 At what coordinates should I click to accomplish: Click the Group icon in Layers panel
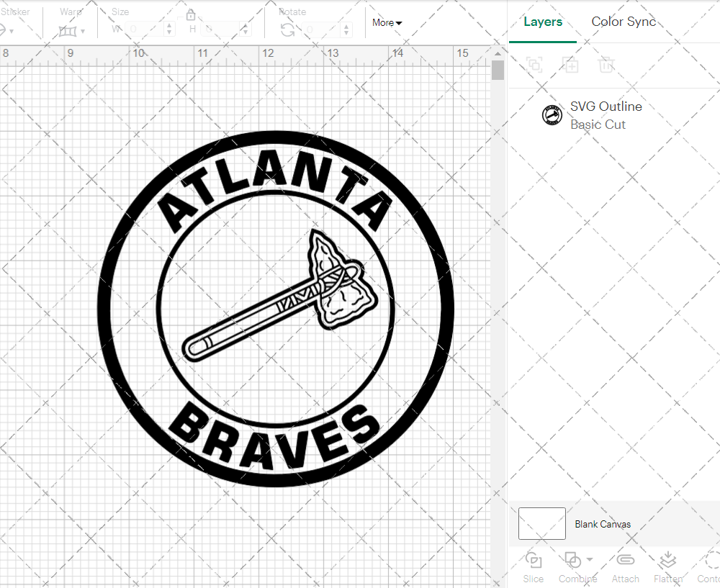534,65
